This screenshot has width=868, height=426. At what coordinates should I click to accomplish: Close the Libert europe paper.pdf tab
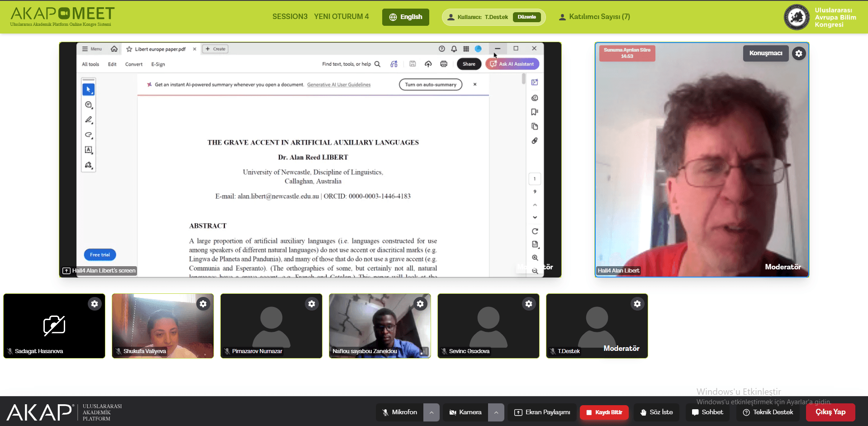tap(194, 49)
